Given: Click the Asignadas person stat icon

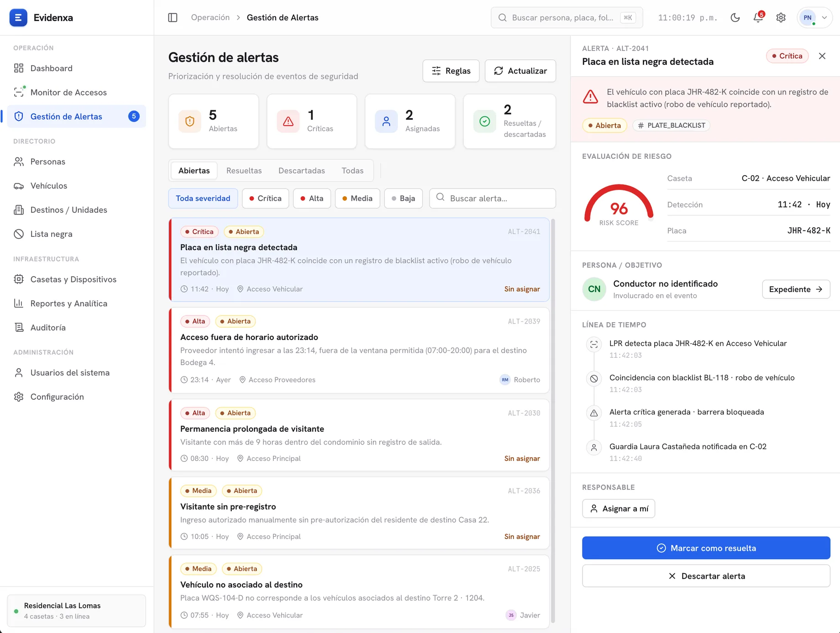Looking at the screenshot, I should (x=386, y=121).
